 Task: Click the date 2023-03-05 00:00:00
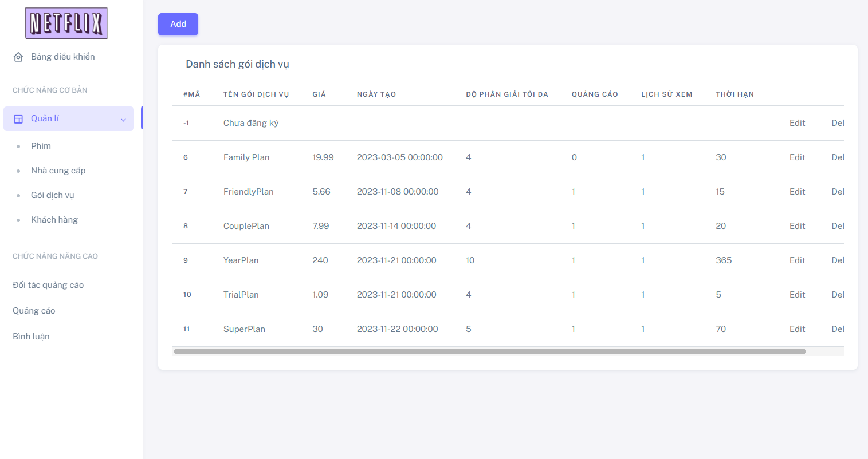click(x=400, y=157)
